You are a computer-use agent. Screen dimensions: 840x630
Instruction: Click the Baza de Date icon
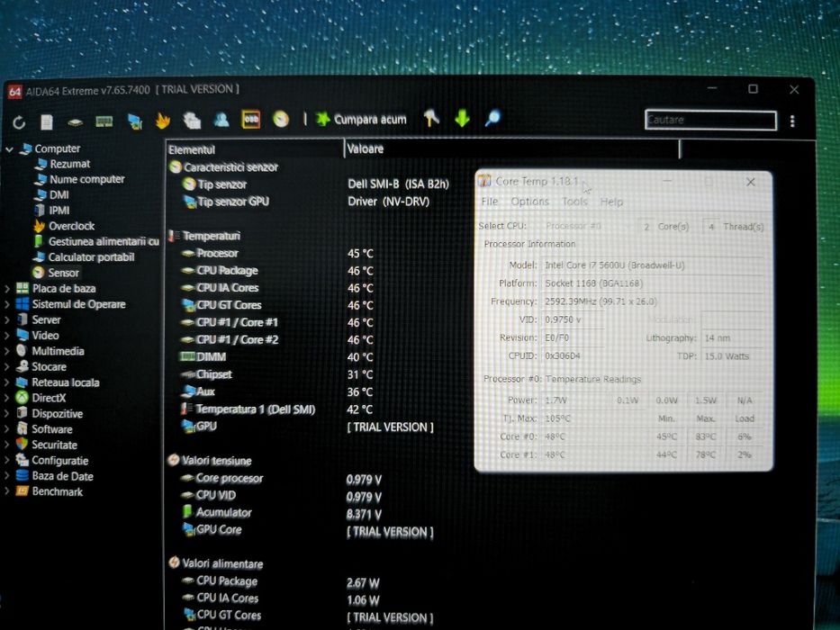click(x=22, y=476)
